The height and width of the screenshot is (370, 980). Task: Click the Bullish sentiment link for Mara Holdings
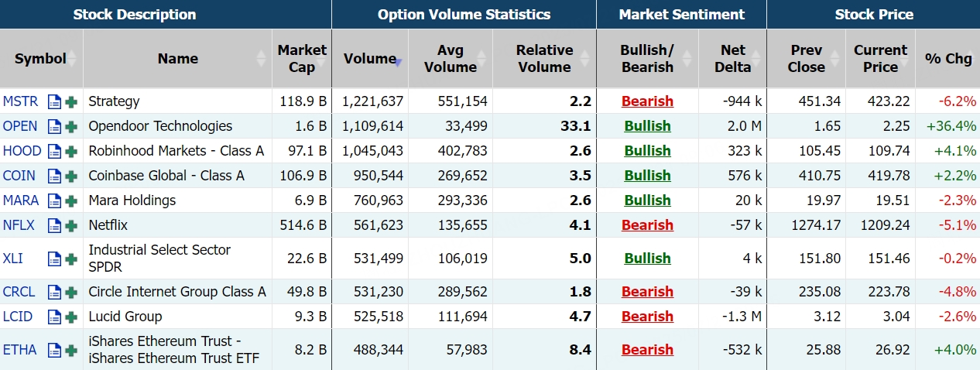click(x=647, y=200)
